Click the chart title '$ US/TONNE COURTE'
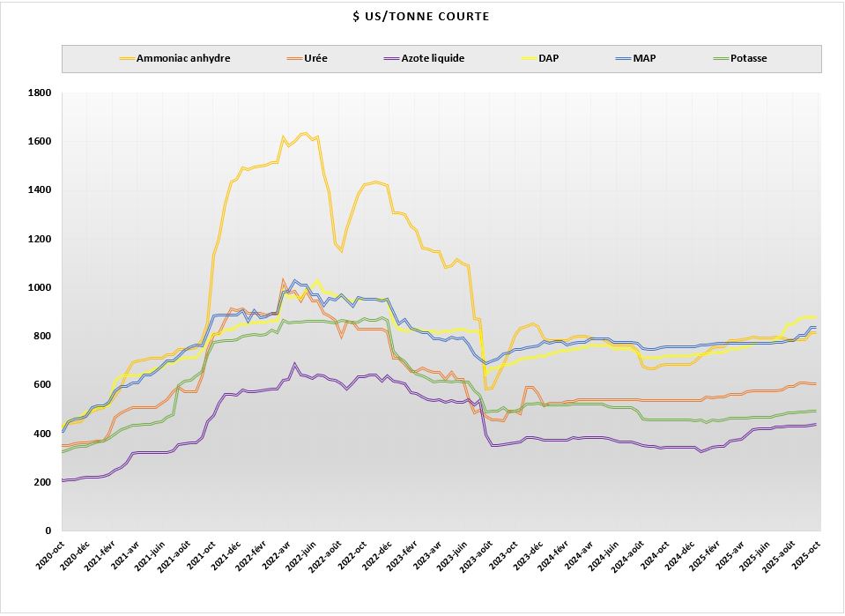This screenshot has height=616, width=845. tap(422, 17)
